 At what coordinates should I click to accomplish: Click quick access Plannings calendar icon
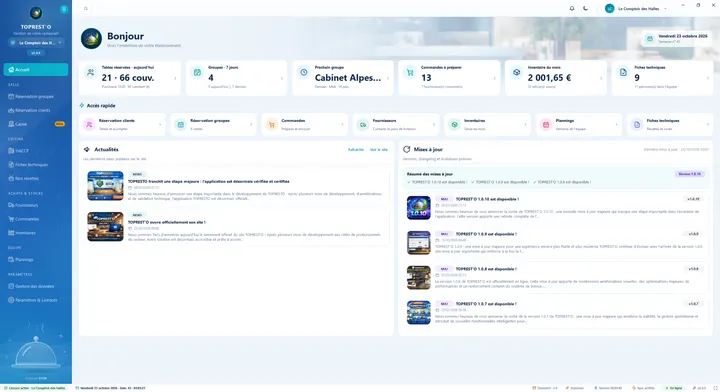[546, 124]
